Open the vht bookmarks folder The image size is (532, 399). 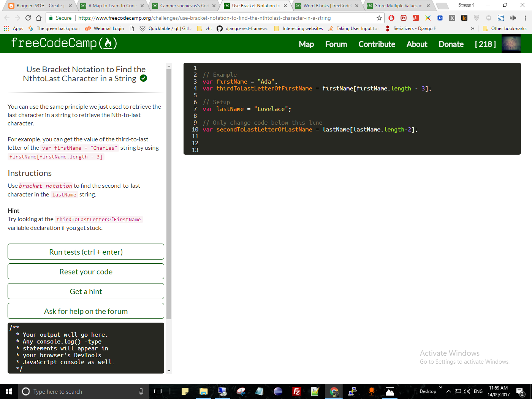click(x=204, y=28)
